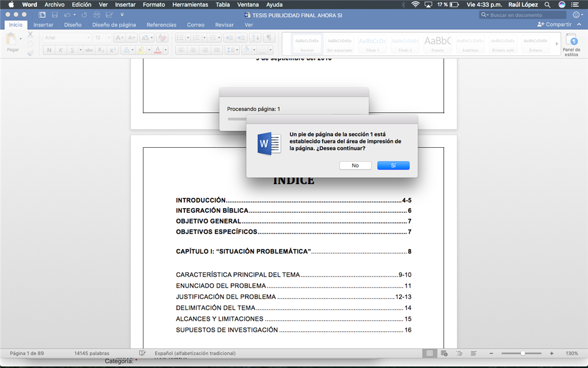Click the undo arrow icon
The width and height of the screenshot is (588, 368).
point(67,14)
